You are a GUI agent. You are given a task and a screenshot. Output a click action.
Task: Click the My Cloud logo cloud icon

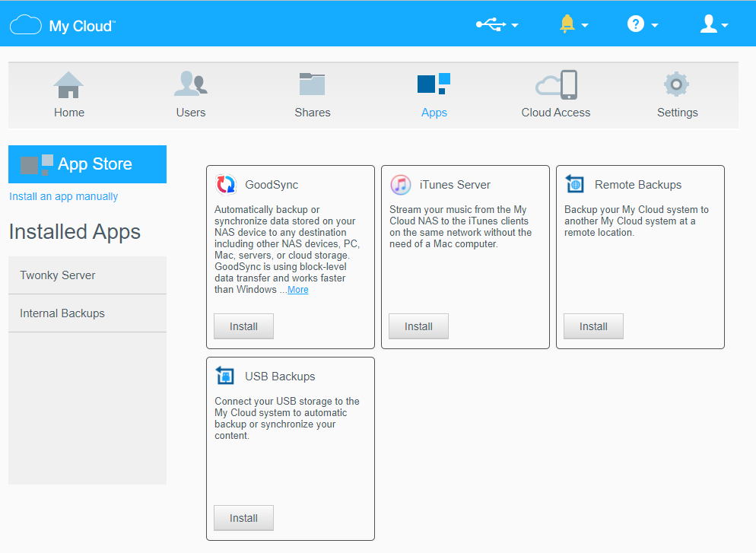[26, 24]
